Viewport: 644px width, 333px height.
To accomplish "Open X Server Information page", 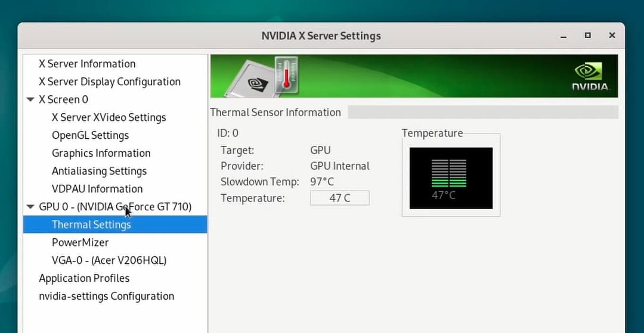I will tap(87, 64).
